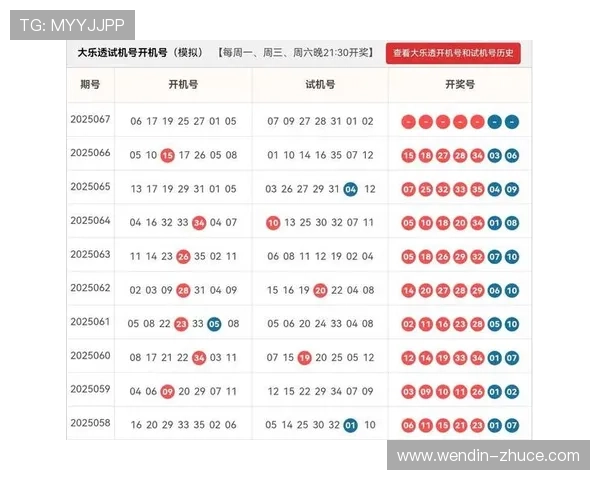This screenshot has height=480, width=600.
Task: Click red ball 19 in 2025060 试机号
Action: 305,358
